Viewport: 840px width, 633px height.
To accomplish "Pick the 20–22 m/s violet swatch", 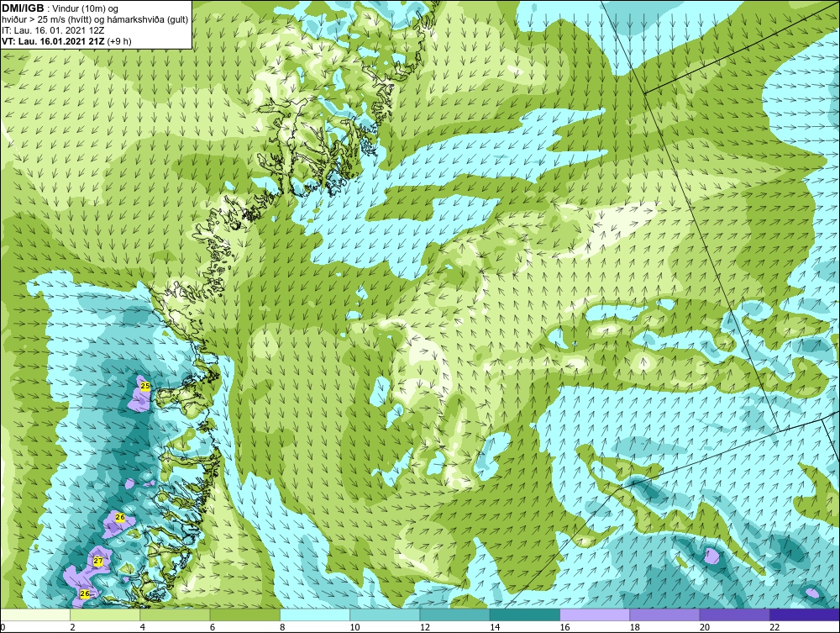I will [x=735, y=615].
